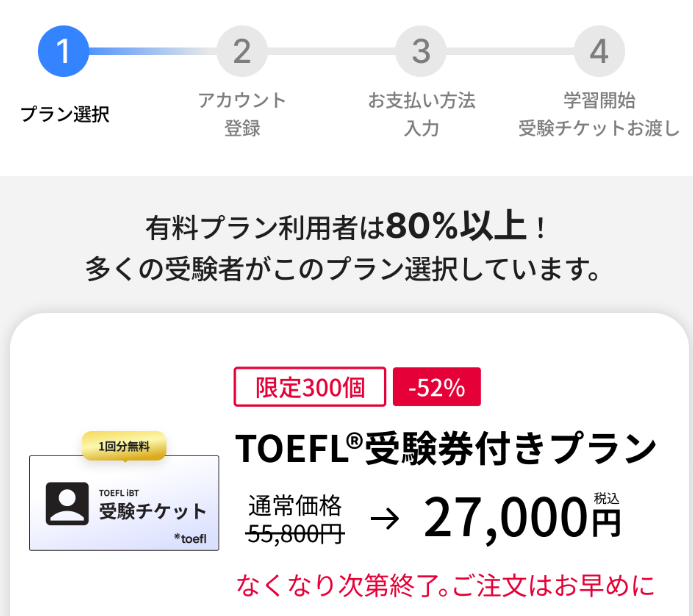
Task: Select the プラン選択 step label
Action: click(x=64, y=113)
